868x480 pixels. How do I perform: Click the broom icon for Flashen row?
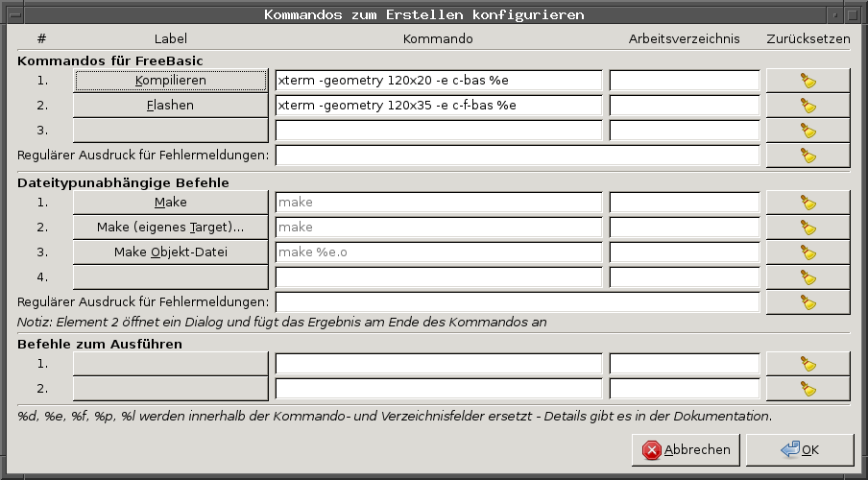(808, 106)
